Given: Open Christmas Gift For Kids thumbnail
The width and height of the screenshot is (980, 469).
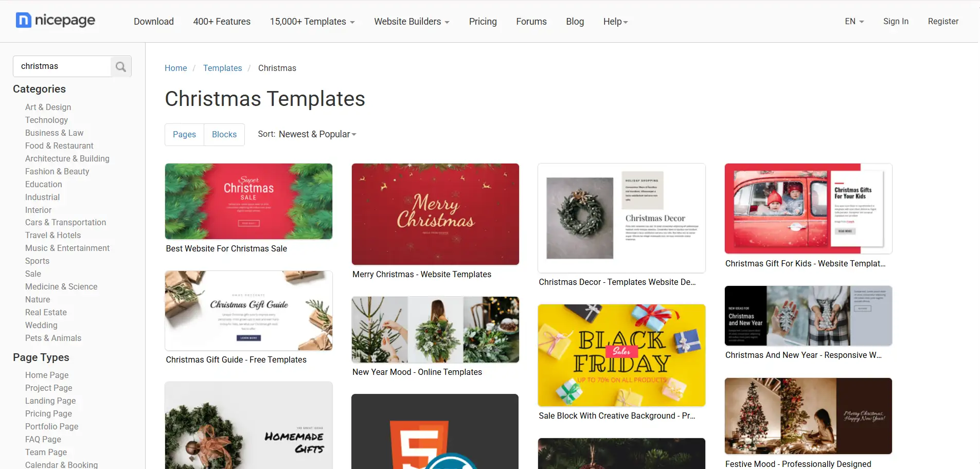Looking at the screenshot, I should [x=808, y=208].
